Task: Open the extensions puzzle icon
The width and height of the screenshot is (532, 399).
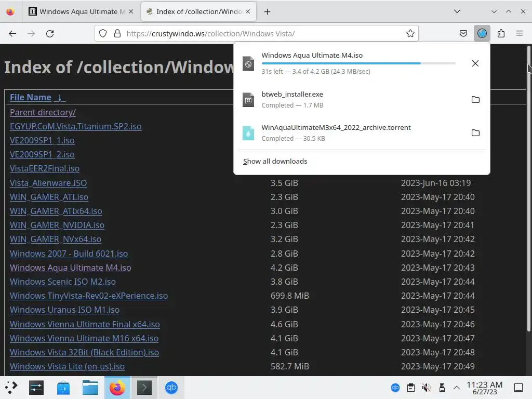Action: point(501,33)
